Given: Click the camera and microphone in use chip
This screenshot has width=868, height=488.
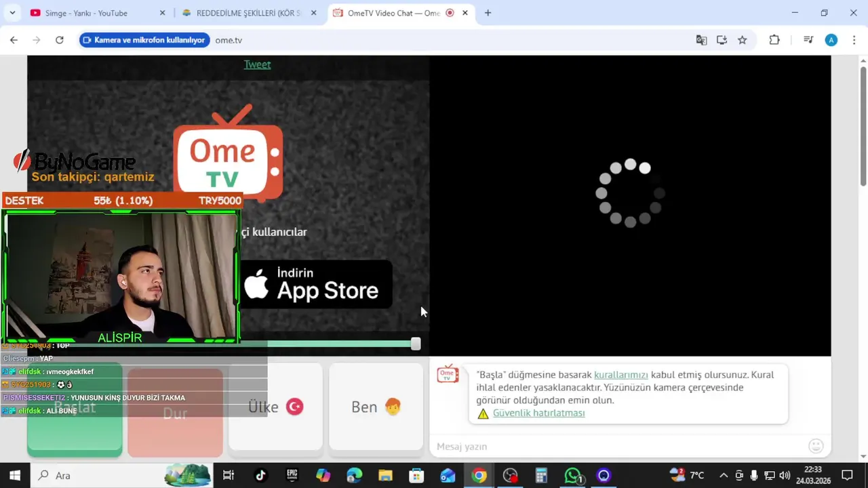Looking at the screenshot, I should [144, 40].
